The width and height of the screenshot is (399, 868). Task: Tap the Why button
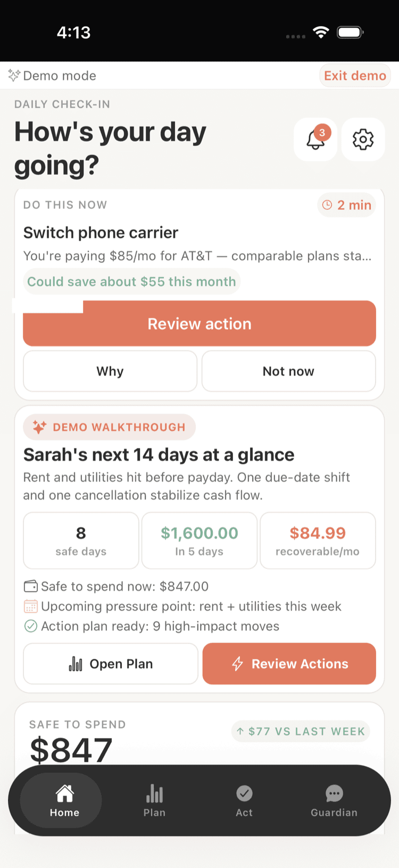click(x=110, y=371)
